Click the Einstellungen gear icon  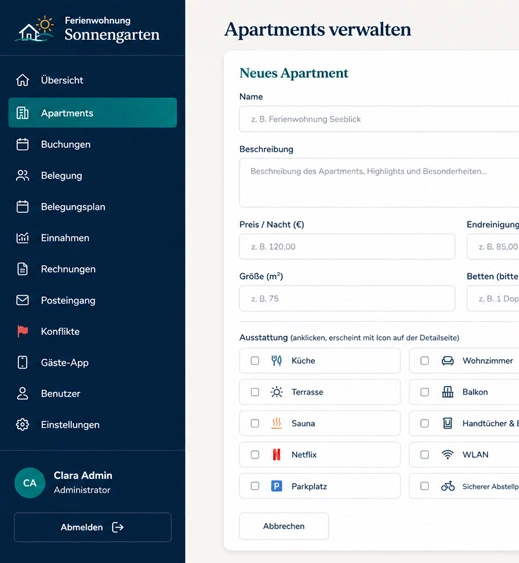(22, 424)
